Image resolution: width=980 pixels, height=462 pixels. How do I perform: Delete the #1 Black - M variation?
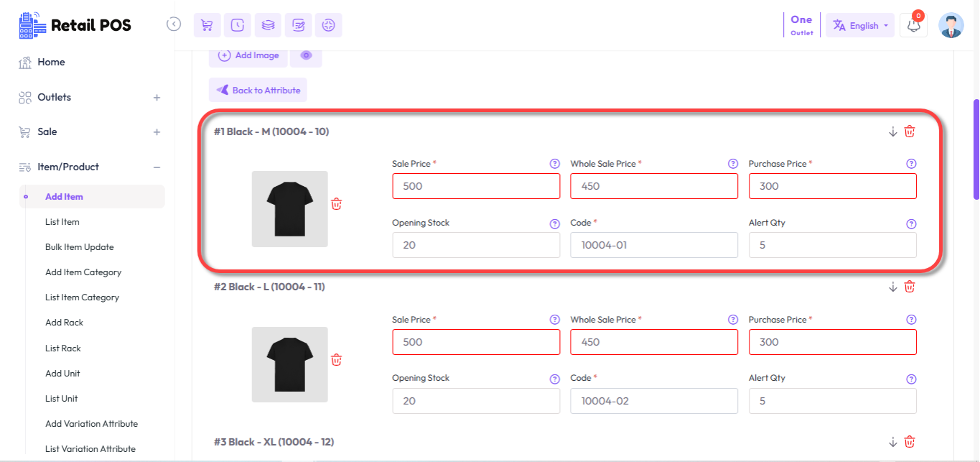point(910,131)
